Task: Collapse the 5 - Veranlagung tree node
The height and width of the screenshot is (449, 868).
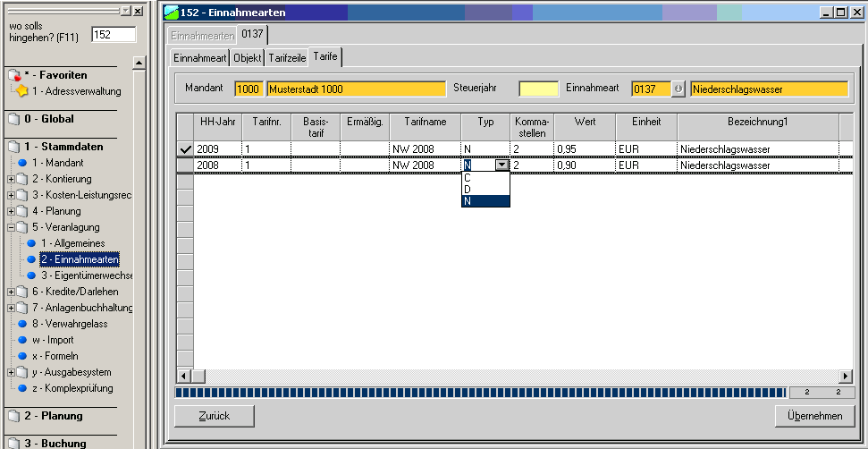Action: point(11,228)
